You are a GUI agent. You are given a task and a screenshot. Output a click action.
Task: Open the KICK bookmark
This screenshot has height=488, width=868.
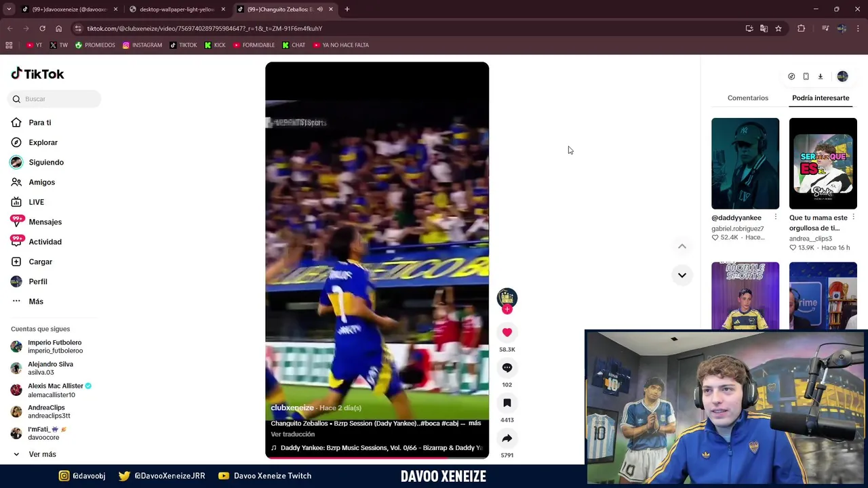click(215, 45)
